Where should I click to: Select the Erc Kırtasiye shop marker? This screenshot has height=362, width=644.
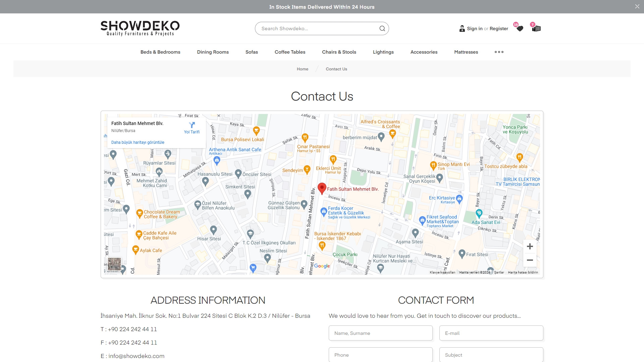[459, 199]
